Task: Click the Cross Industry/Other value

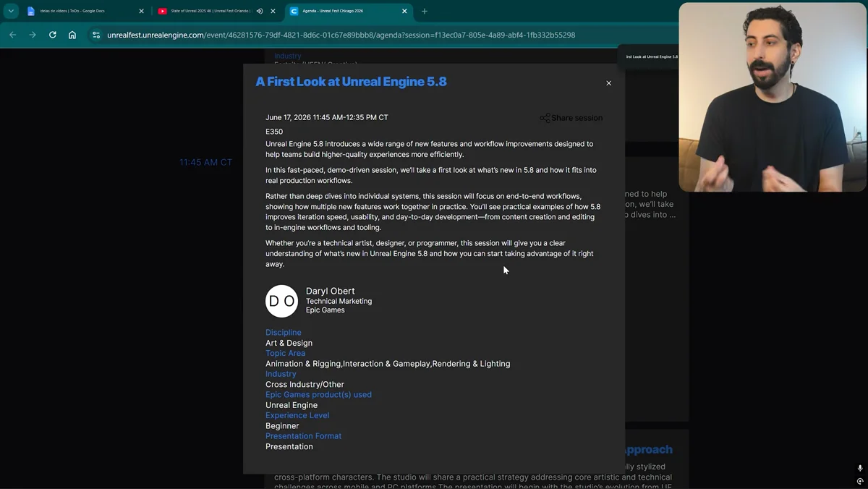Action: click(305, 384)
